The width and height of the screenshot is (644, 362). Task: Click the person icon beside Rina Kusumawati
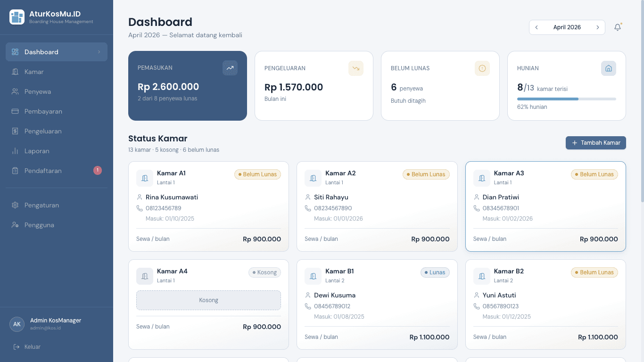140,197
